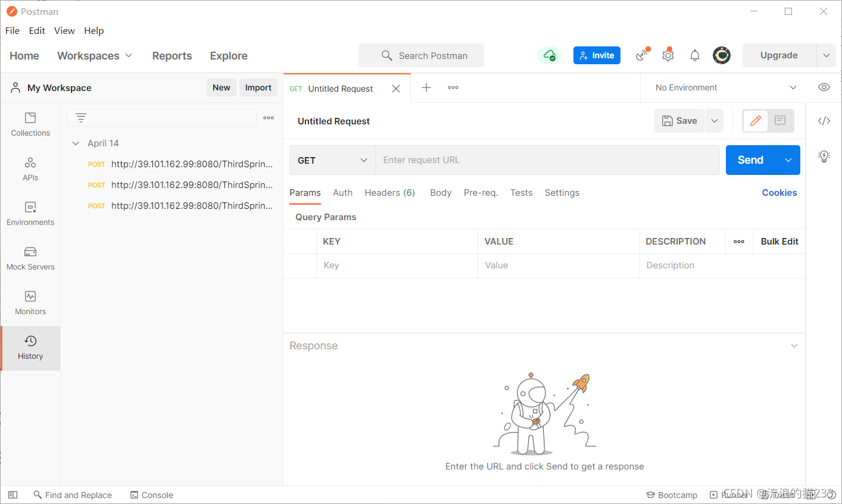Open history more options ellipsis
The width and height of the screenshot is (842, 504).
coord(269,118)
